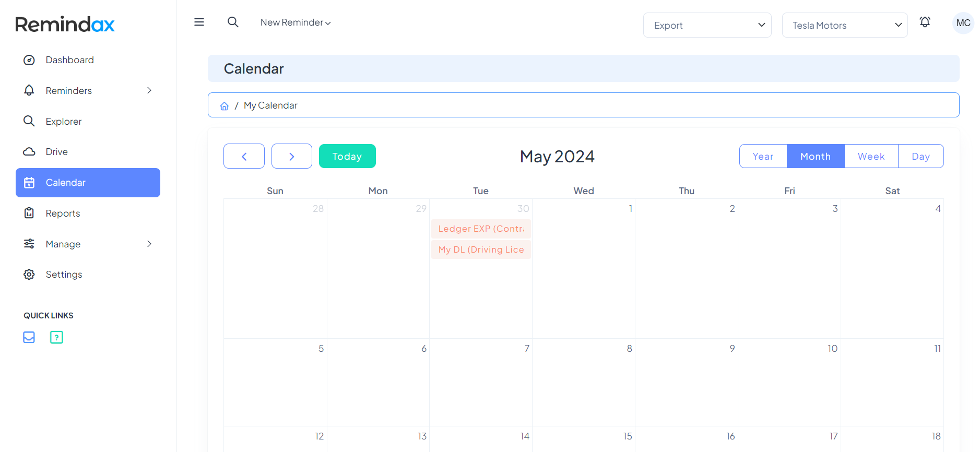Enable the Day view

pyautogui.click(x=920, y=156)
